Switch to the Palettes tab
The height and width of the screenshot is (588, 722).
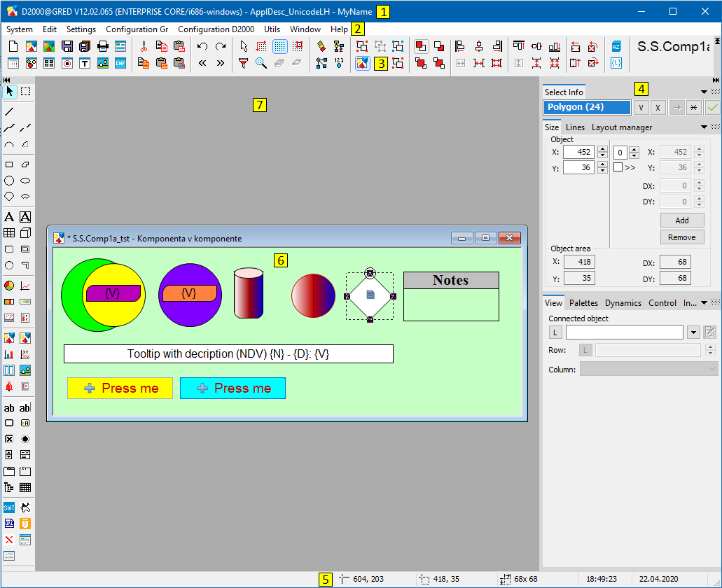pos(583,303)
